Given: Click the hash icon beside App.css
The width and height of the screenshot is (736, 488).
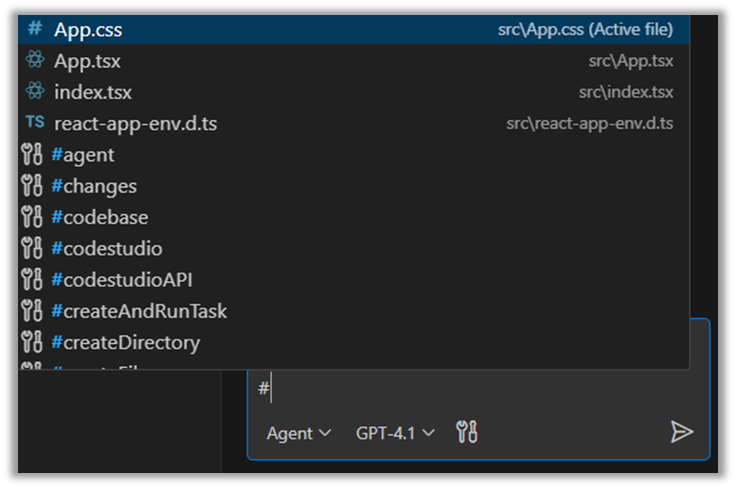Looking at the screenshot, I should (x=35, y=29).
